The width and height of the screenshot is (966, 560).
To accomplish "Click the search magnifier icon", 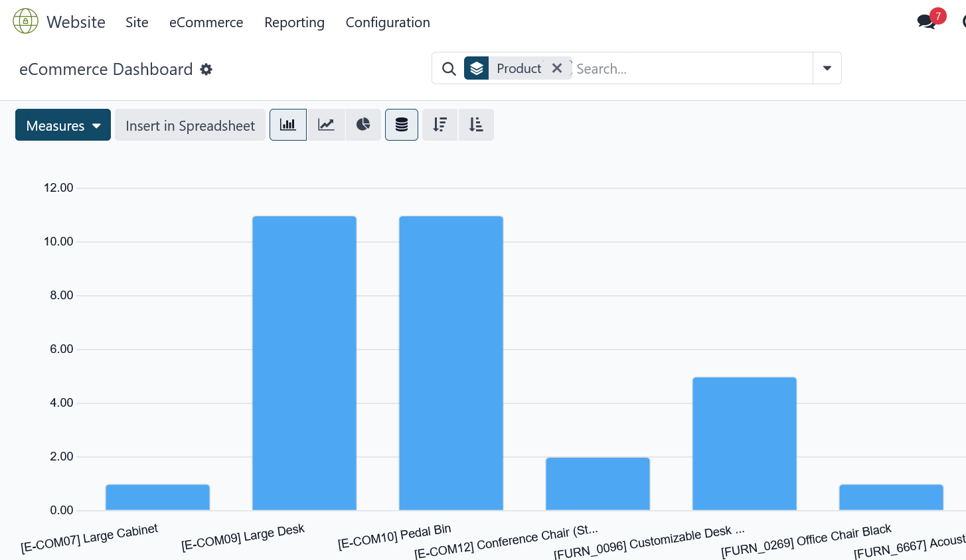I will [x=449, y=68].
